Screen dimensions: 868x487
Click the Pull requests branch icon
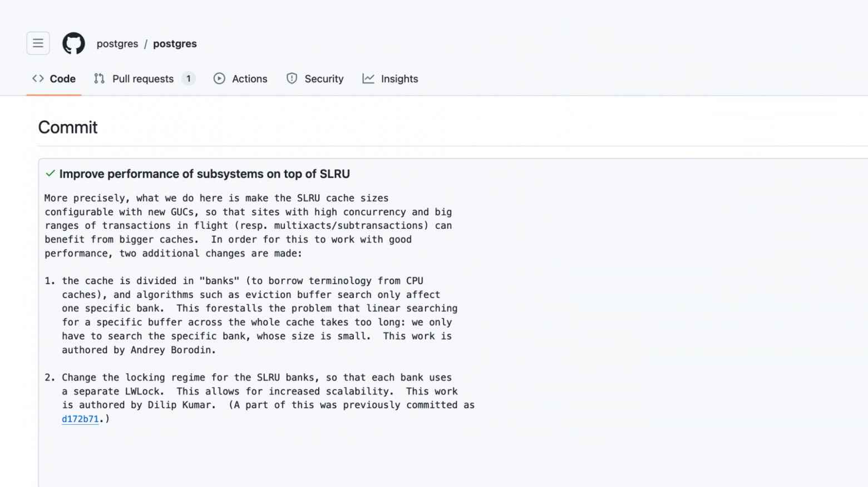point(99,79)
